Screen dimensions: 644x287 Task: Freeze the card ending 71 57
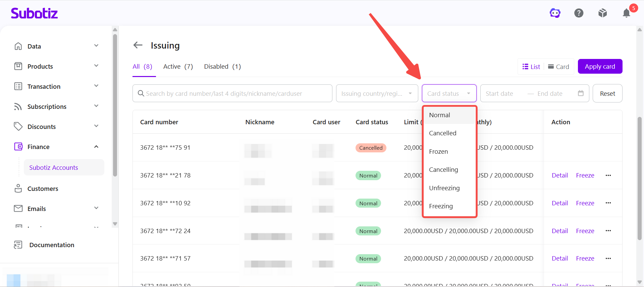click(x=585, y=258)
